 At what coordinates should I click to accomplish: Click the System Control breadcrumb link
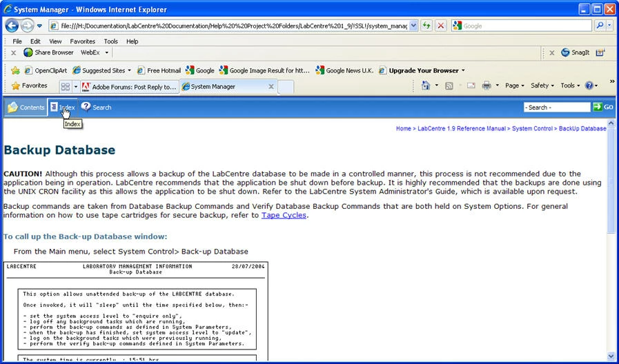[532, 128]
